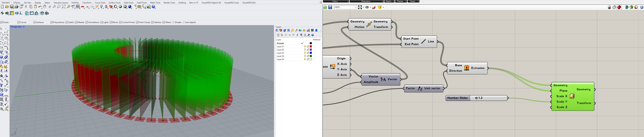The width and height of the screenshot is (644, 137).
Task: Click the VisualARQ house icon
Action: [37, 13]
